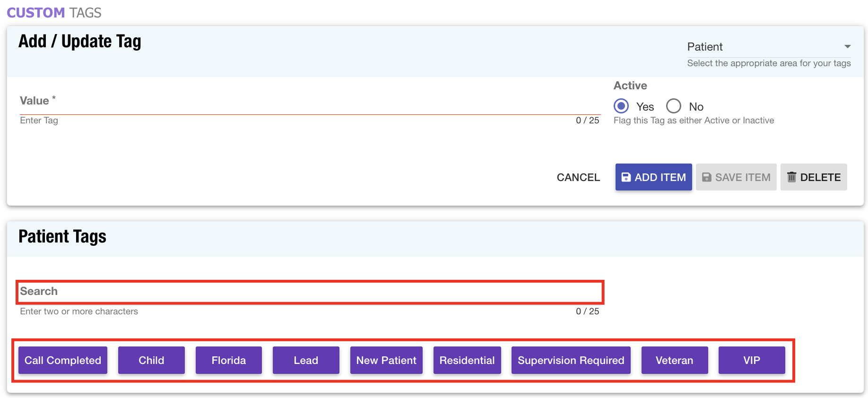Pick the Veteran tag
868x398 pixels.
[674, 360]
